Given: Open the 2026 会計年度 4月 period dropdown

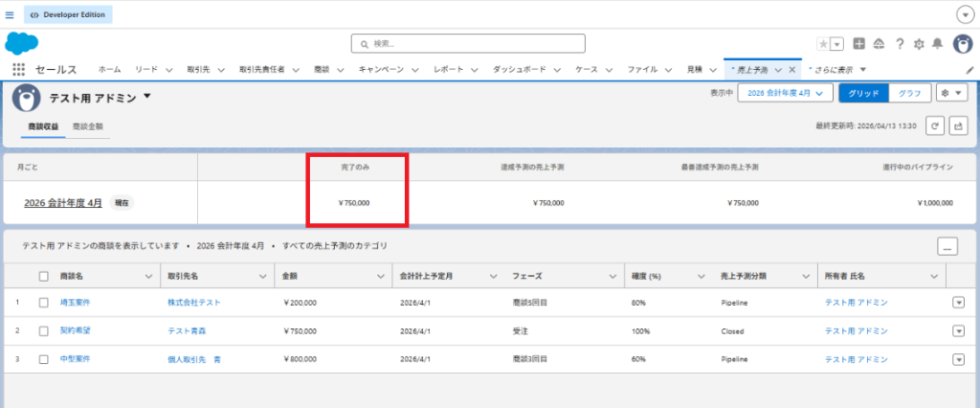Looking at the screenshot, I should [x=786, y=93].
